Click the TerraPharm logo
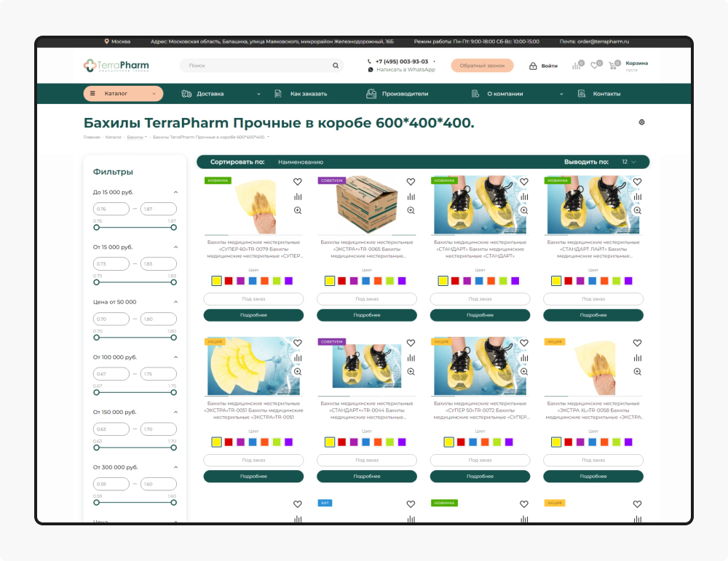 [x=116, y=65]
